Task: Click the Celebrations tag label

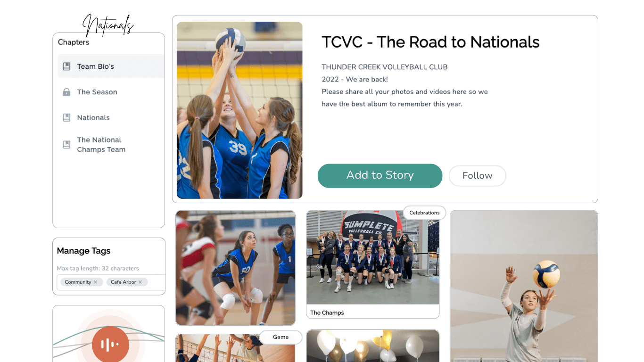Action: coord(424,213)
